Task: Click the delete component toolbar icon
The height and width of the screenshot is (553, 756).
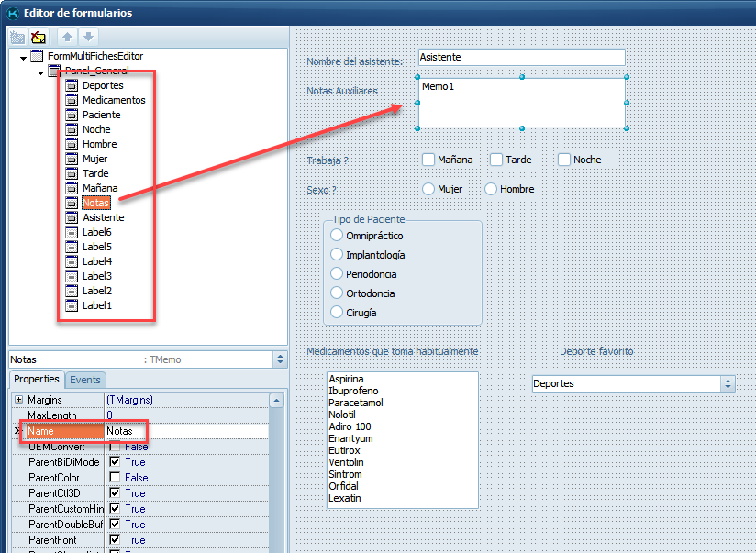Action: (x=39, y=38)
